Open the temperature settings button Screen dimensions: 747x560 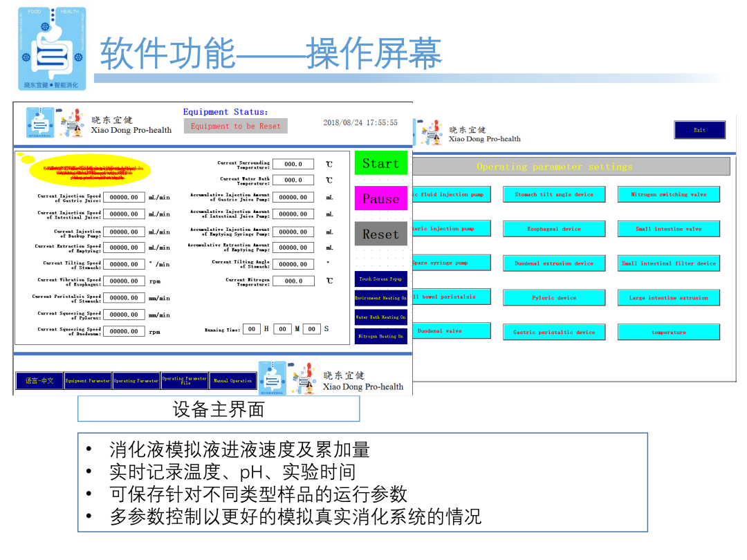coord(668,332)
